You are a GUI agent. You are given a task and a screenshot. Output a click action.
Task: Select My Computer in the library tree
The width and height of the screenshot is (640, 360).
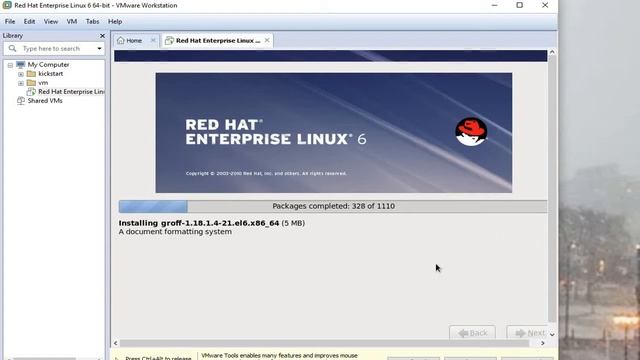(x=48, y=64)
